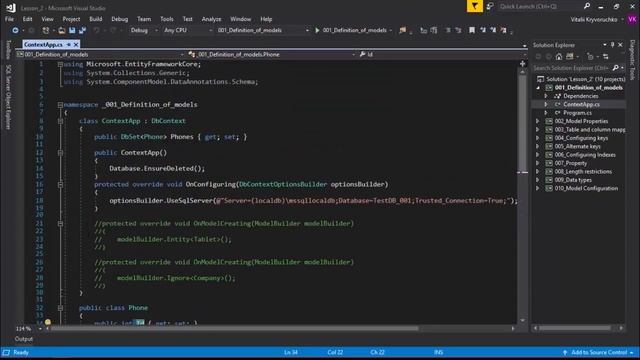Open the Diagnostic Tools side tab
This screenshot has width=640, height=360.
[x=632, y=60]
